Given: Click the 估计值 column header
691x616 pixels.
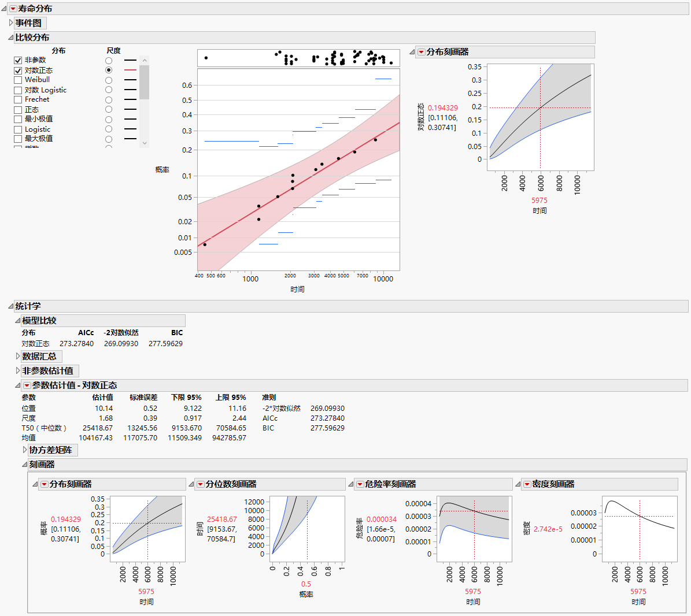Looking at the screenshot, I should [102, 398].
